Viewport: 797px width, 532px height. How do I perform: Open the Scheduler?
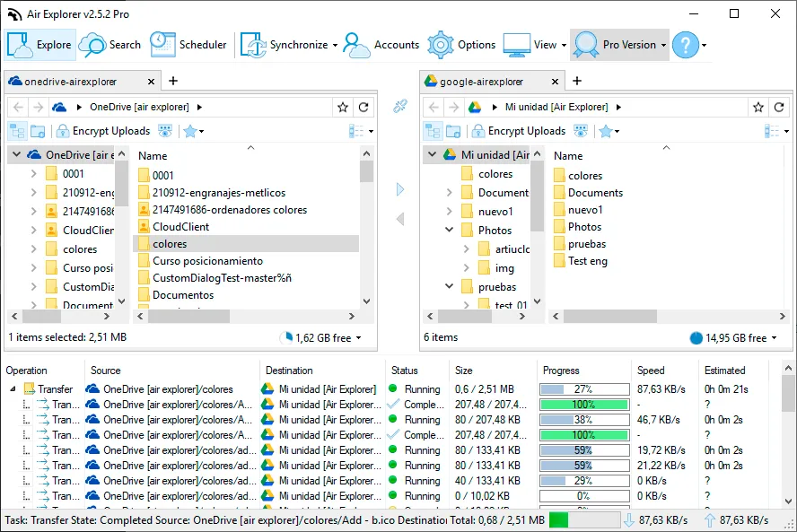coord(188,45)
